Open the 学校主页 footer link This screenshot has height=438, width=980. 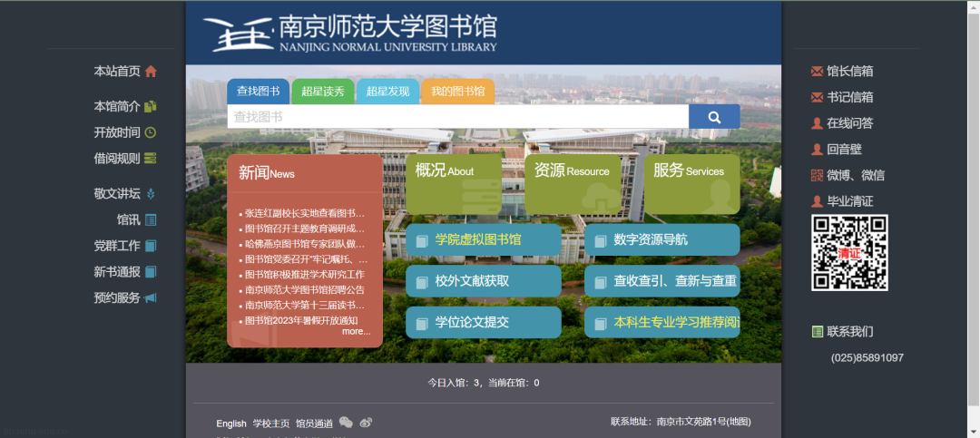271,423
